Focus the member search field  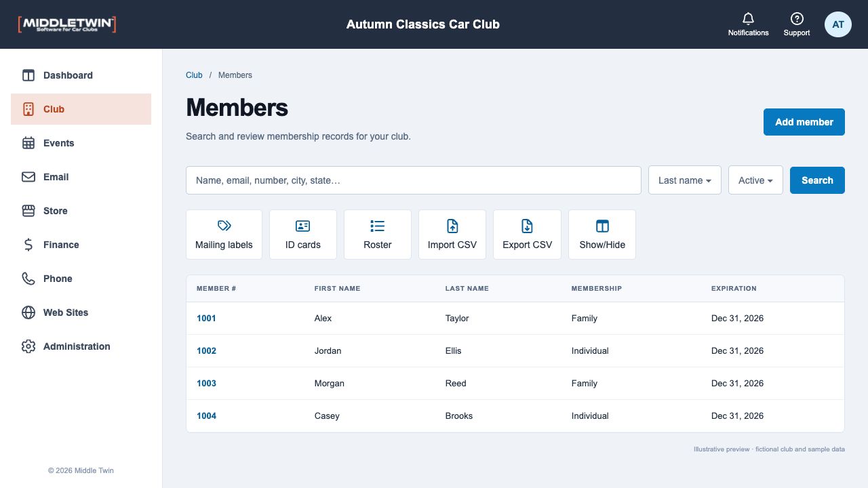point(414,180)
